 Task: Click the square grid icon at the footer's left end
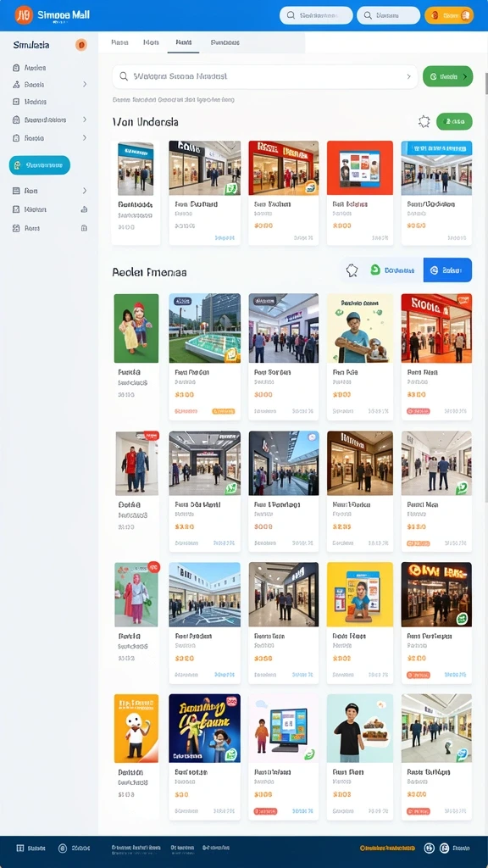pyautogui.click(x=20, y=848)
